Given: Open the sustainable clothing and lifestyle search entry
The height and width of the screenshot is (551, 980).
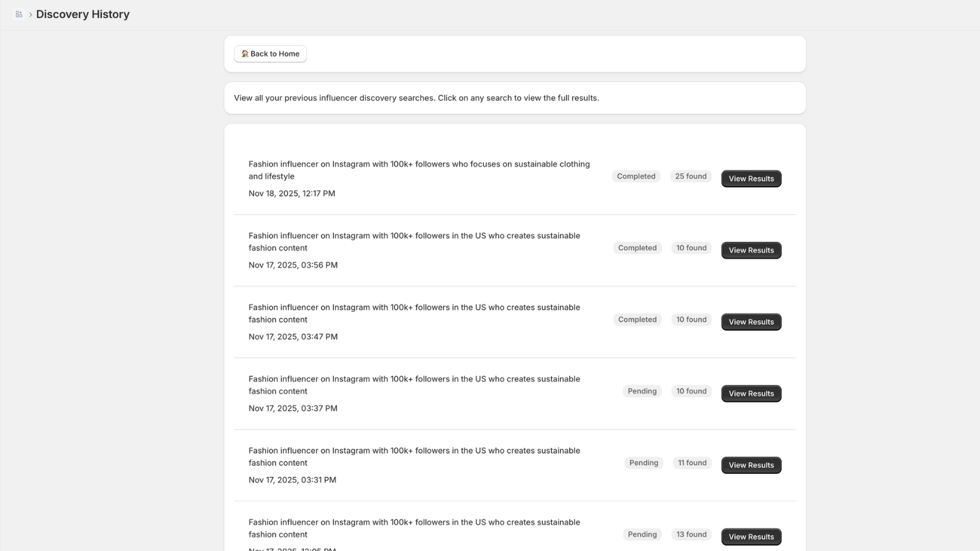Looking at the screenshot, I should [419, 170].
